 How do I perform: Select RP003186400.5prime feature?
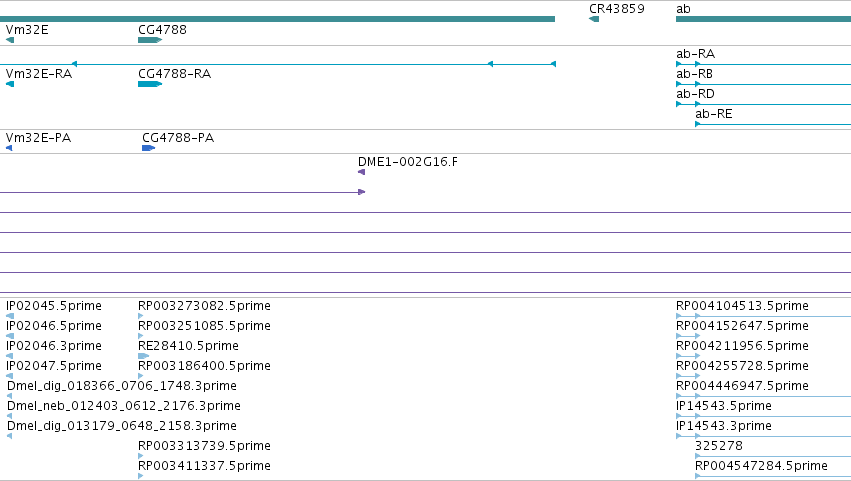coord(204,366)
